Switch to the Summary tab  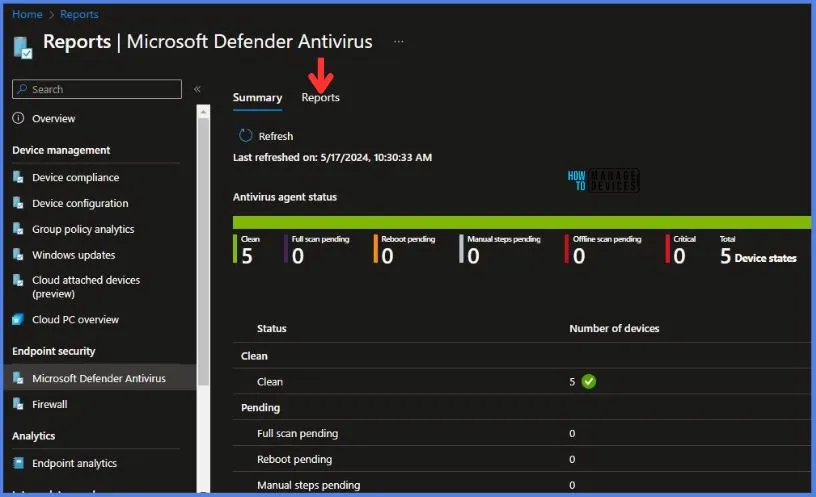[x=257, y=97]
